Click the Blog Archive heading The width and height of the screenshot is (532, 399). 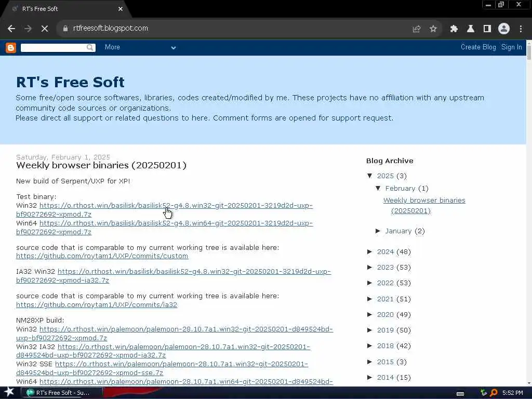(x=390, y=161)
